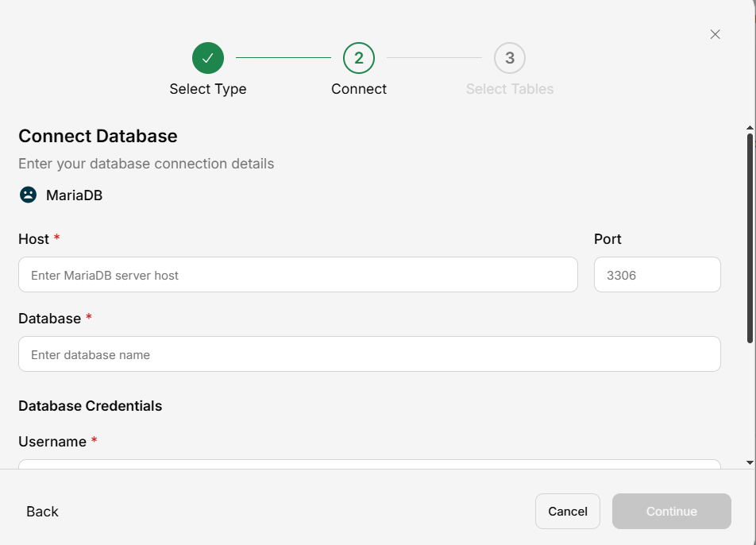Click the partially visible Username field

pos(369,464)
